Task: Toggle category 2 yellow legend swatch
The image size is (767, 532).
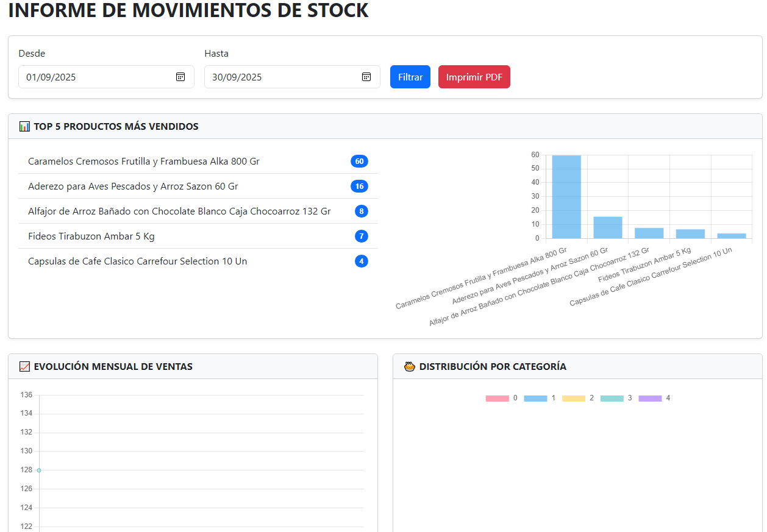Action: tap(573, 399)
